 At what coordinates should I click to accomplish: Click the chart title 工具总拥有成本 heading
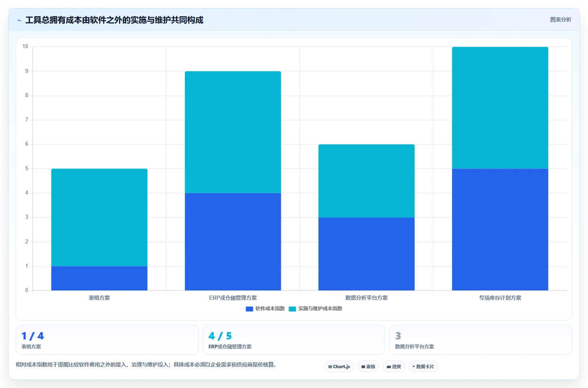point(114,20)
